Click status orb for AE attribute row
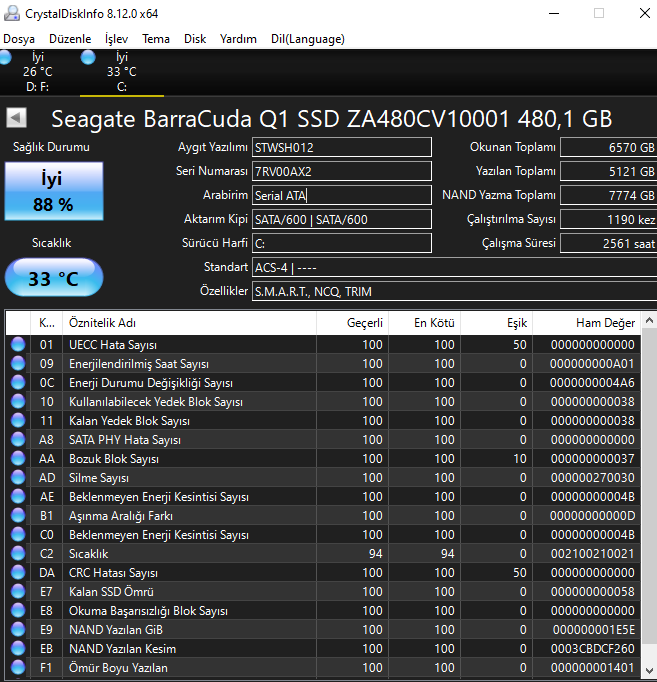The width and height of the screenshot is (657, 682). click(18, 496)
